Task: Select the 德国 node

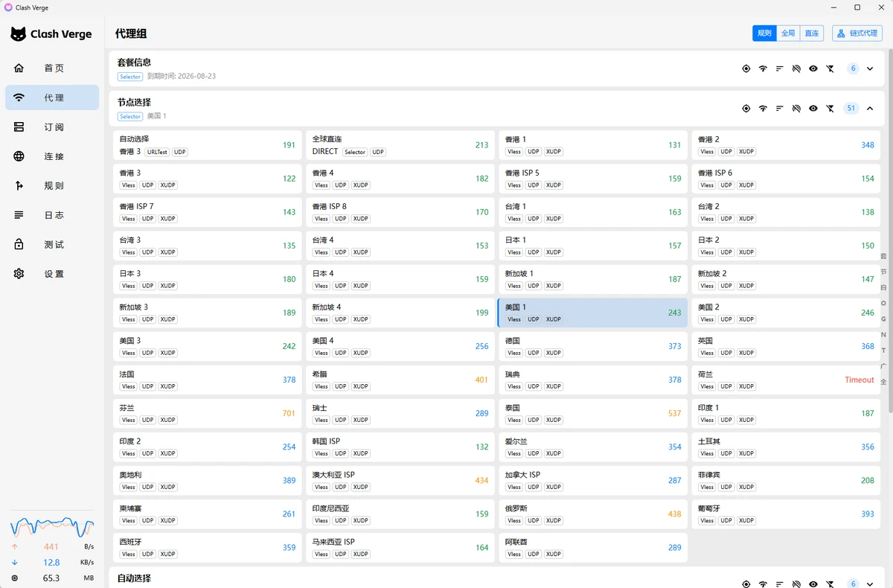Action: coord(593,346)
